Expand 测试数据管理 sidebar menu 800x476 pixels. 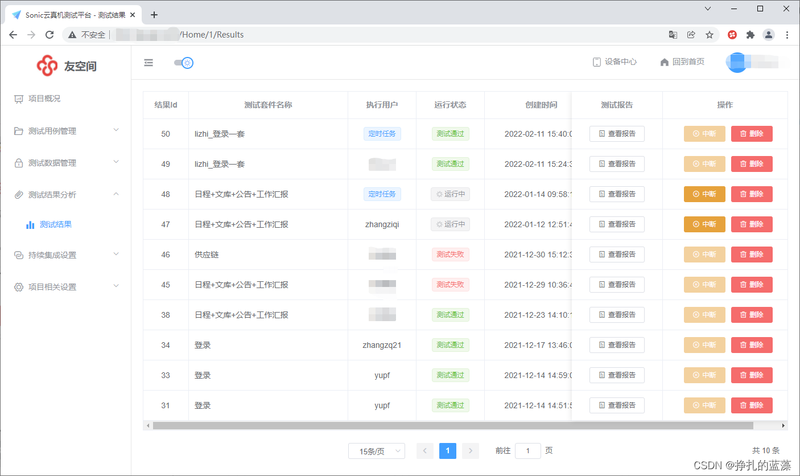tap(66, 163)
